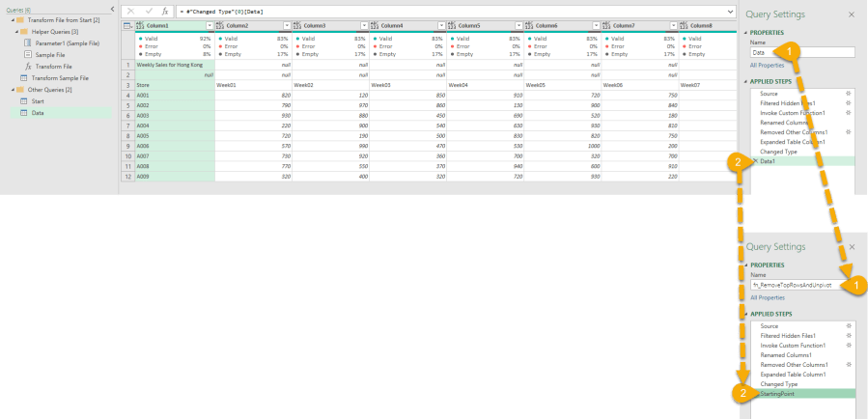This screenshot has height=419, width=868.
Task: Delete the Data1 step using its X icon
Action: [754, 160]
